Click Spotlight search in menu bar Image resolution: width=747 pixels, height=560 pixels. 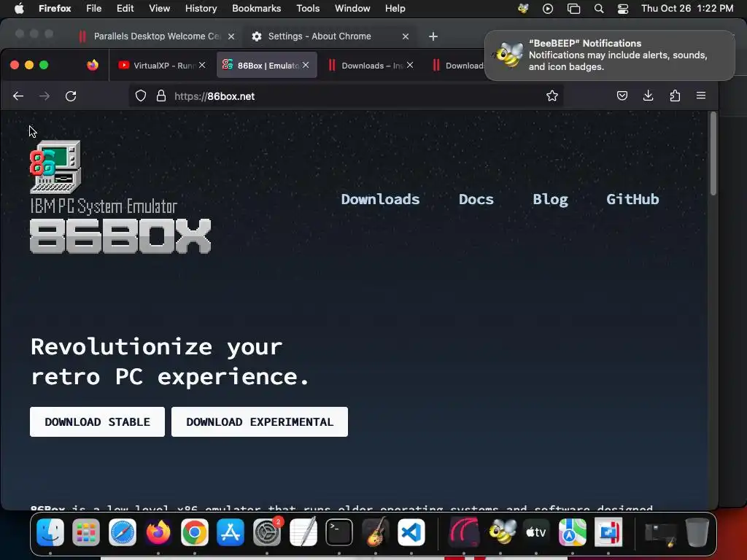[x=599, y=9]
